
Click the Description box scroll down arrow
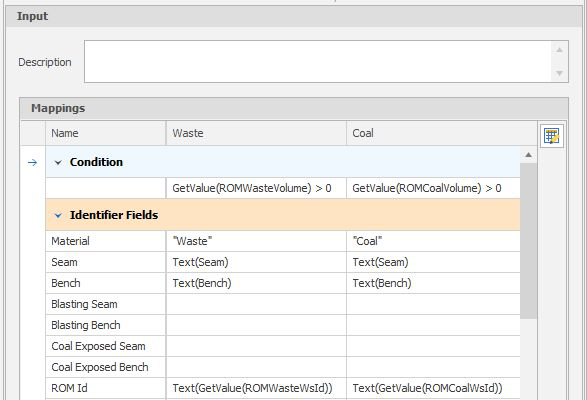coord(559,73)
